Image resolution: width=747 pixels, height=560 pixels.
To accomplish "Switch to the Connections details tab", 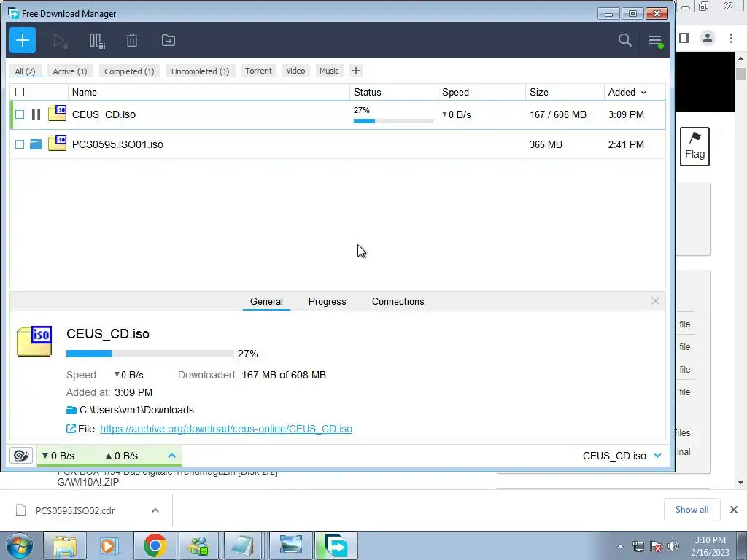I will click(398, 301).
